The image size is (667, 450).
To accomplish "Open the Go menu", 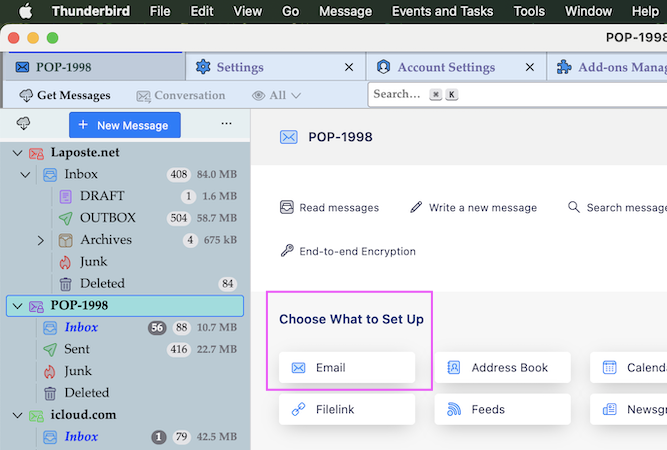I will (x=291, y=11).
